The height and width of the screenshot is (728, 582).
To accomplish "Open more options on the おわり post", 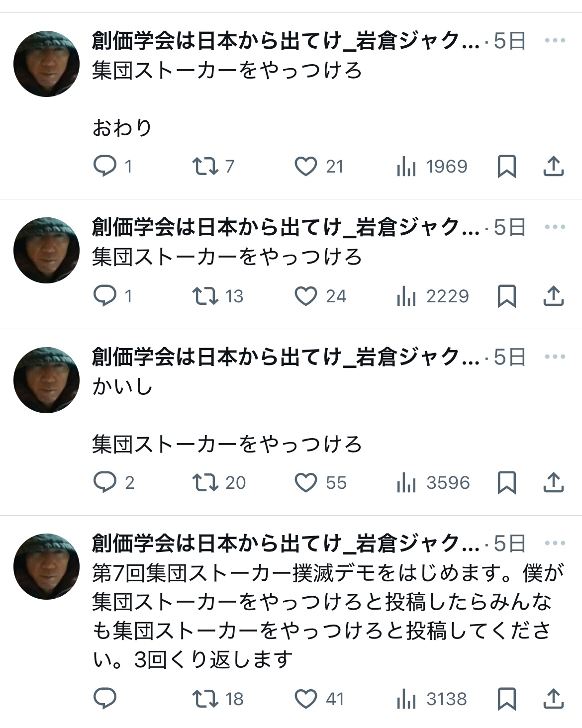I will pos(555,40).
